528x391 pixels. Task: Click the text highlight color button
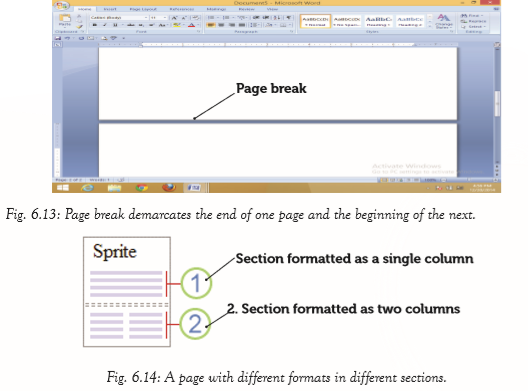pyautogui.click(x=176, y=25)
